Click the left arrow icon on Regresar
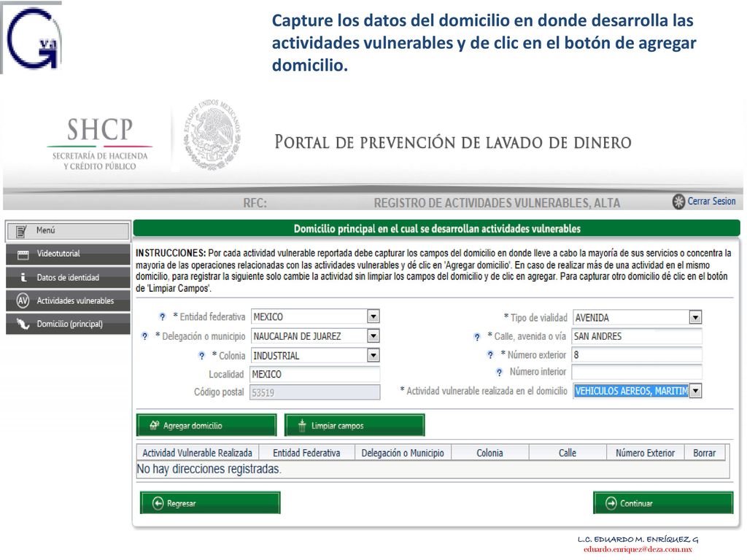The image size is (747, 560). pyautogui.click(x=158, y=503)
